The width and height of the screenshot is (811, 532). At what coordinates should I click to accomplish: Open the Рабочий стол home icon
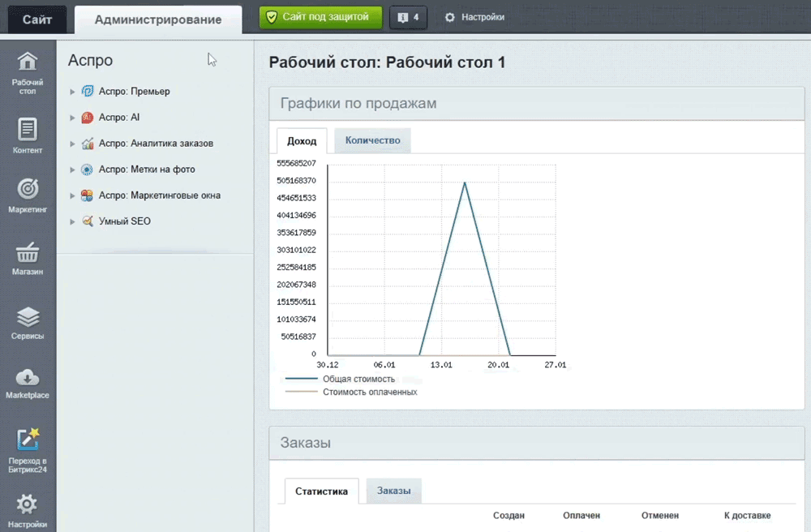[x=28, y=62]
